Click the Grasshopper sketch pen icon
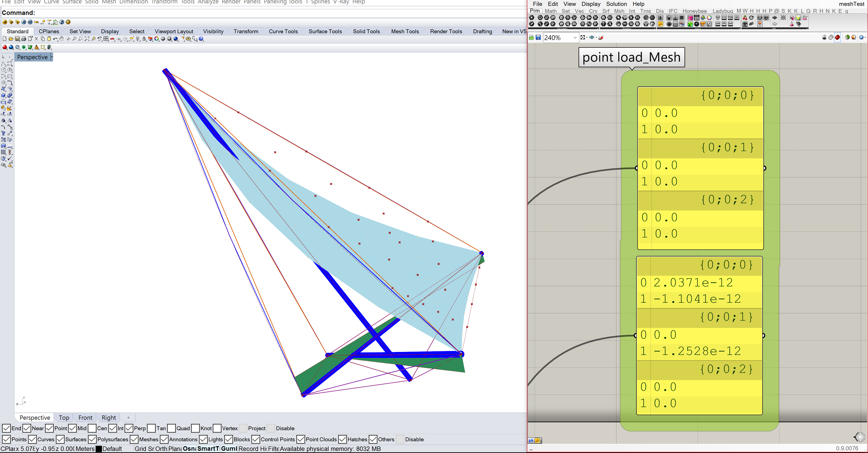This screenshot has width=868, height=453. pos(601,38)
